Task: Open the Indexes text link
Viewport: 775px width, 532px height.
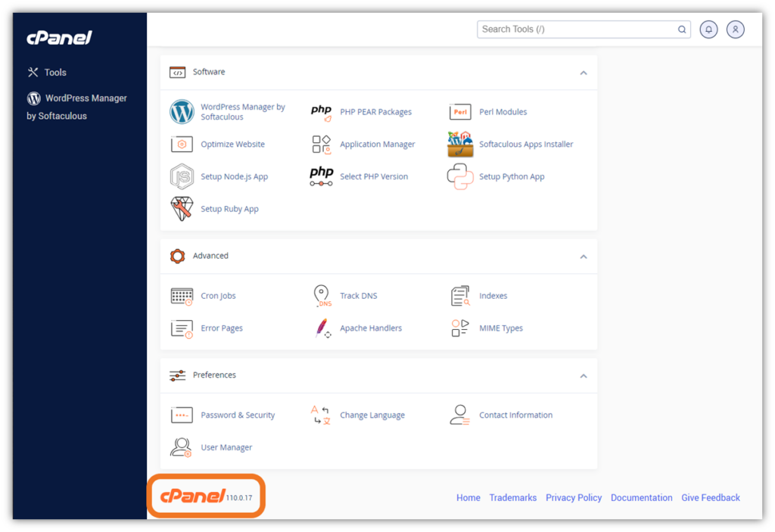Action: click(493, 296)
